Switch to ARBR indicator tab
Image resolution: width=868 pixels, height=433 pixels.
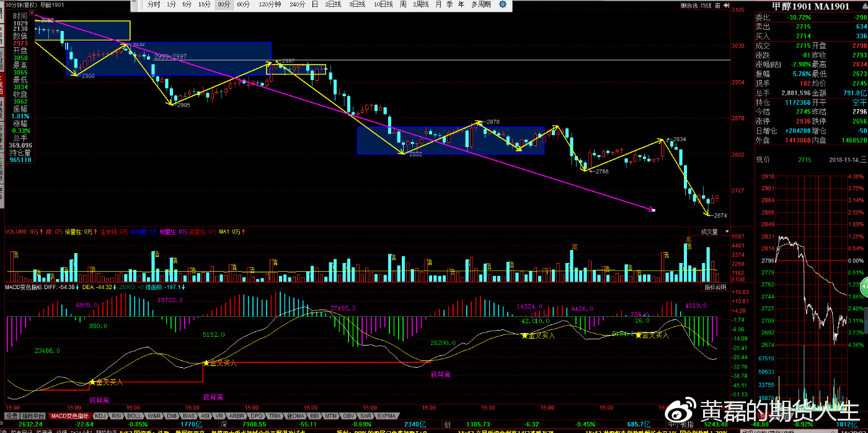click(236, 416)
